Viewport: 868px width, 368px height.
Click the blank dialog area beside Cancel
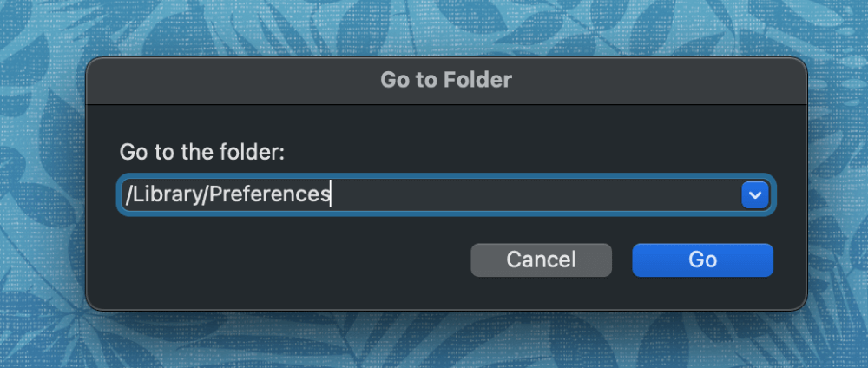pyautogui.click(x=293, y=260)
